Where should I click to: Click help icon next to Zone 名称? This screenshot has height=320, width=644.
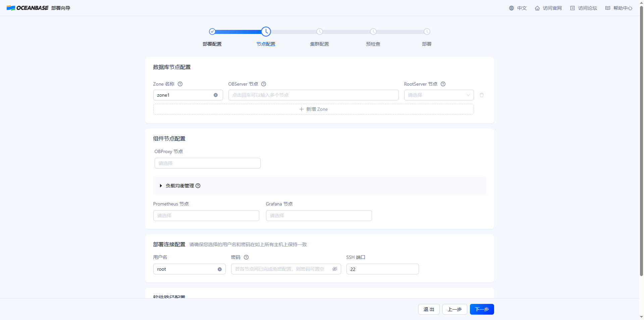pos(180,84)
